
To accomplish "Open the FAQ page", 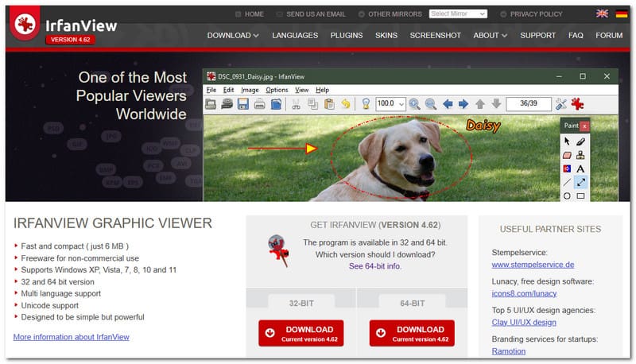I will [576, 36].
